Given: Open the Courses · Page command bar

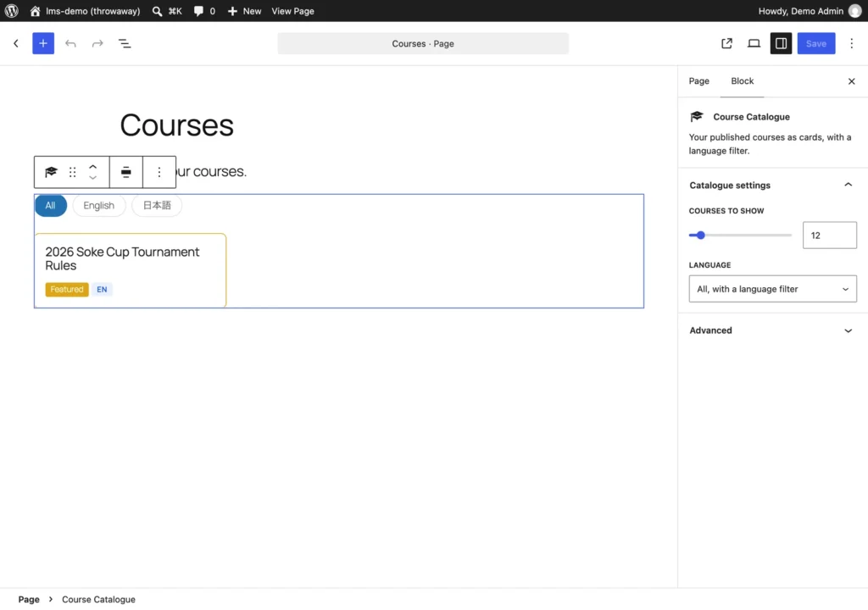Looking at the screenshot, I should click(x=423, y=43).
